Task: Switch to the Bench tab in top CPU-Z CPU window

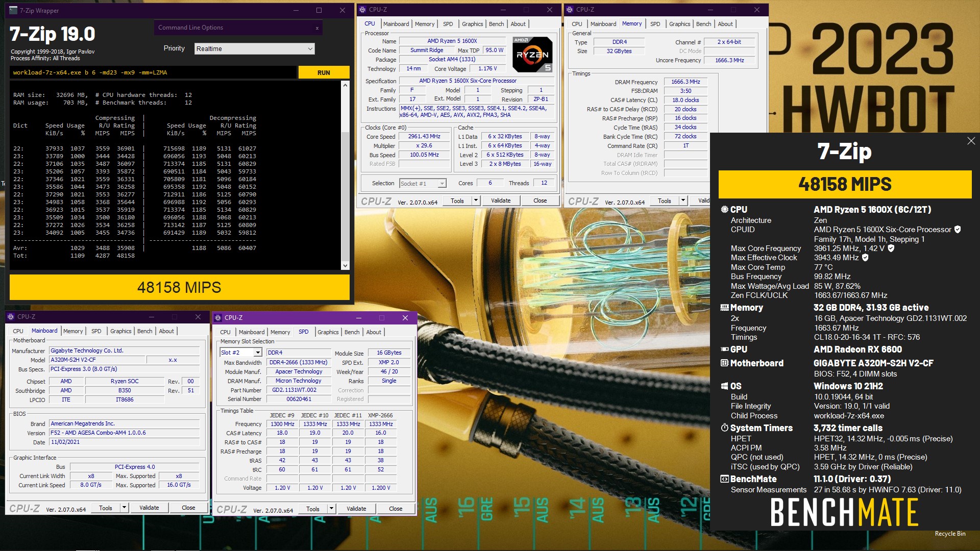Action: coord(496,24)
